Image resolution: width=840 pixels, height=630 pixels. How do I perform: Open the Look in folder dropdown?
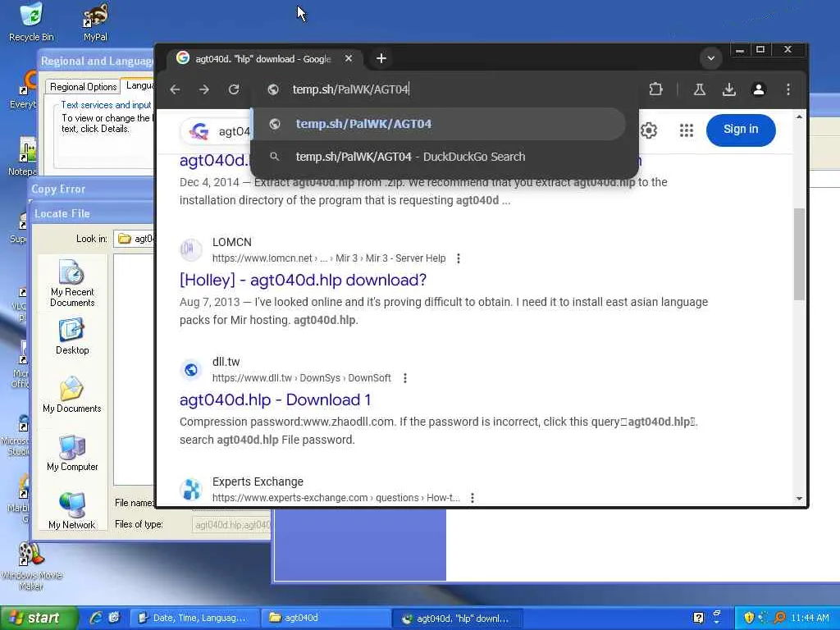pos(135,239)
